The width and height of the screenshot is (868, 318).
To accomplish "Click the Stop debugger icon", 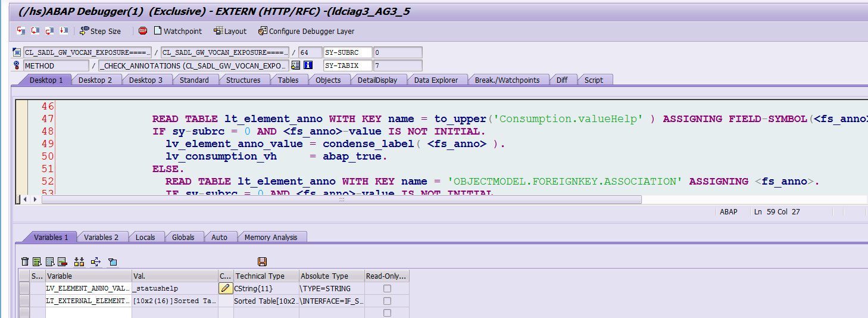I will pyautogui.click(x=143, y=31).
